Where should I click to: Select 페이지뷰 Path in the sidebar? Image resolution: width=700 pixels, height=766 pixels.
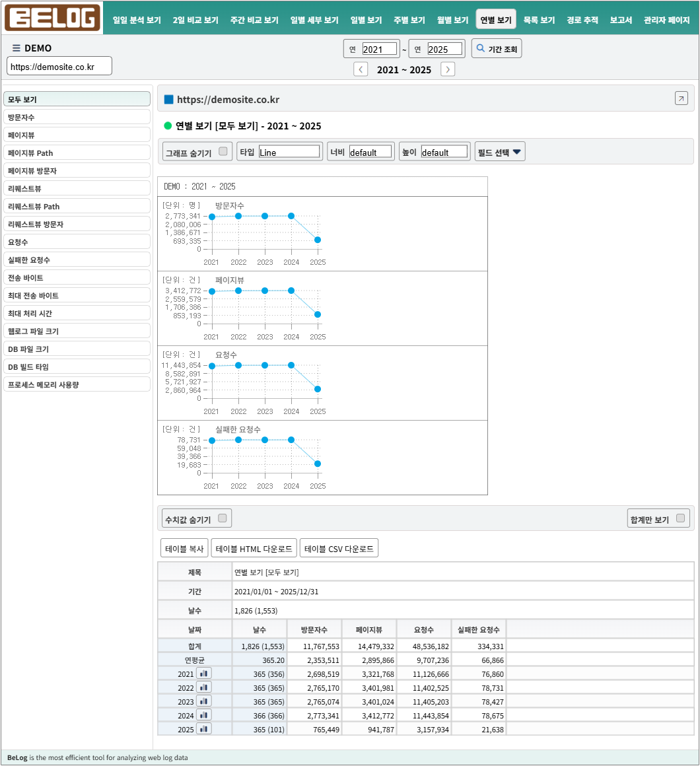click(x=77, y=153)
